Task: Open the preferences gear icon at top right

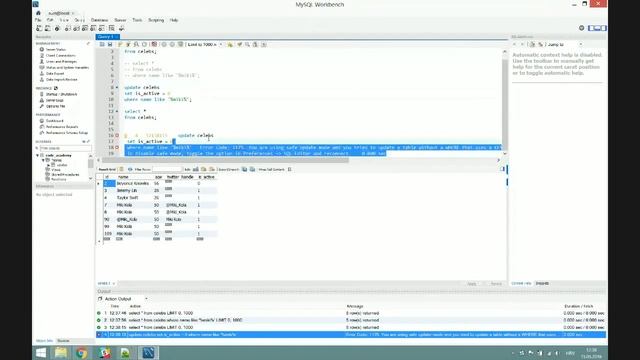Action: [582, 28]
